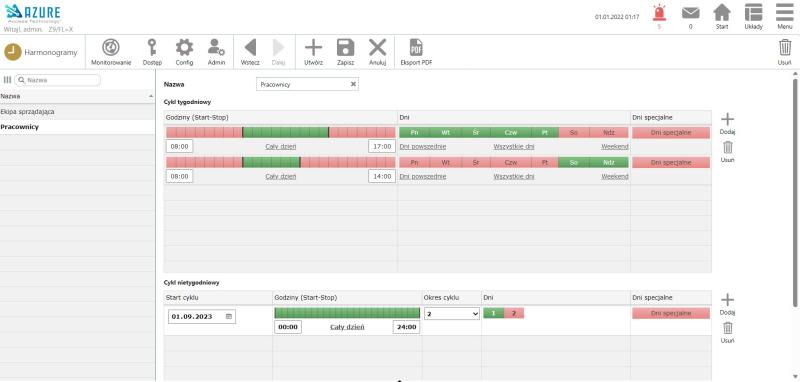Toggle Dni specjalne in second weekly row
Screen dimensions: 800x382
[x=671, y=163]
